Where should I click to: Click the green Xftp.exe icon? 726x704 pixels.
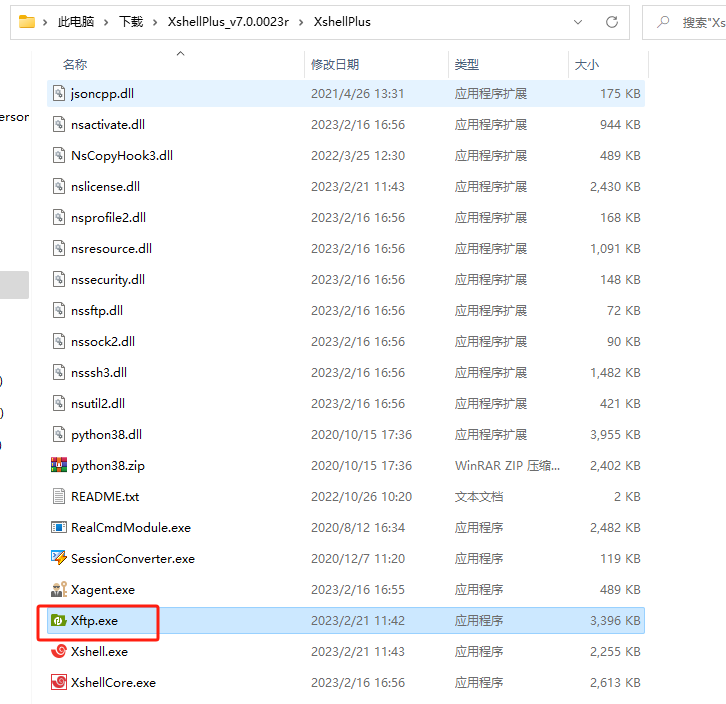click(x=59, y=620)
